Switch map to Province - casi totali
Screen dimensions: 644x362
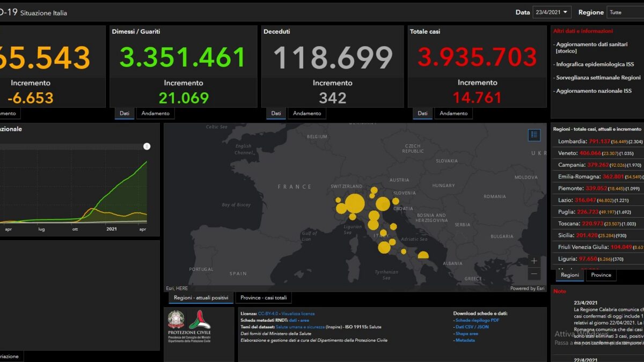(x=264, y=298)
